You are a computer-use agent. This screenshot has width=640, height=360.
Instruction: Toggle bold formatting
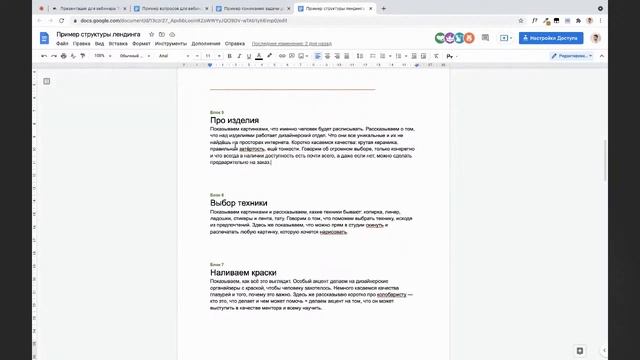tap(229, 56)
